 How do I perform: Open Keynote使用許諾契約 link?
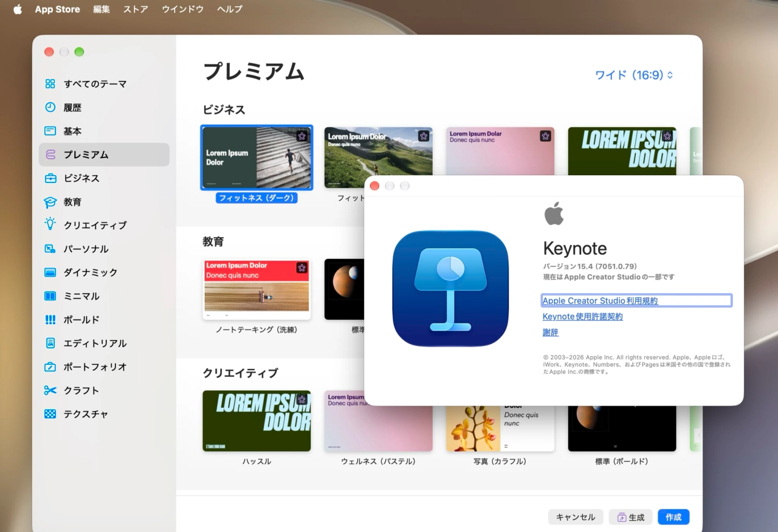(582, 316)
